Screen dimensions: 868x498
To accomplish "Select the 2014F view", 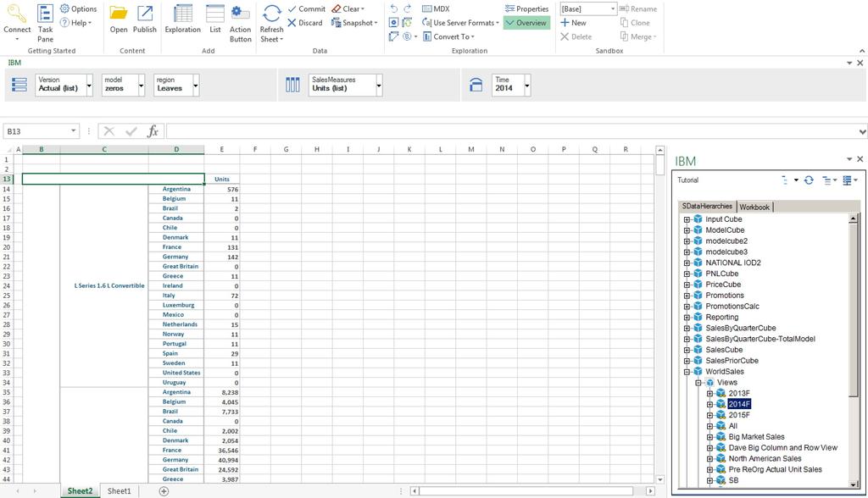I will pyautogui.click(x=739, y=404).
